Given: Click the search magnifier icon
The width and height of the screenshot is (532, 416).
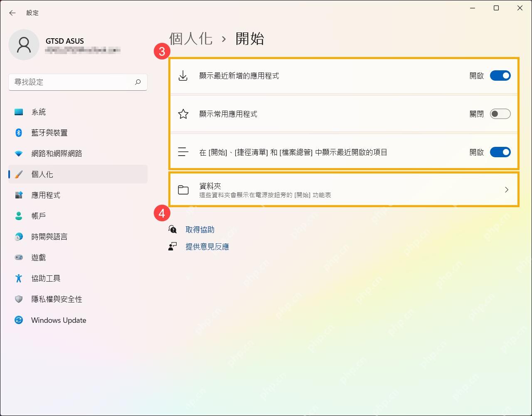Looking at the screenshot, I should click(x=138, y=82).
